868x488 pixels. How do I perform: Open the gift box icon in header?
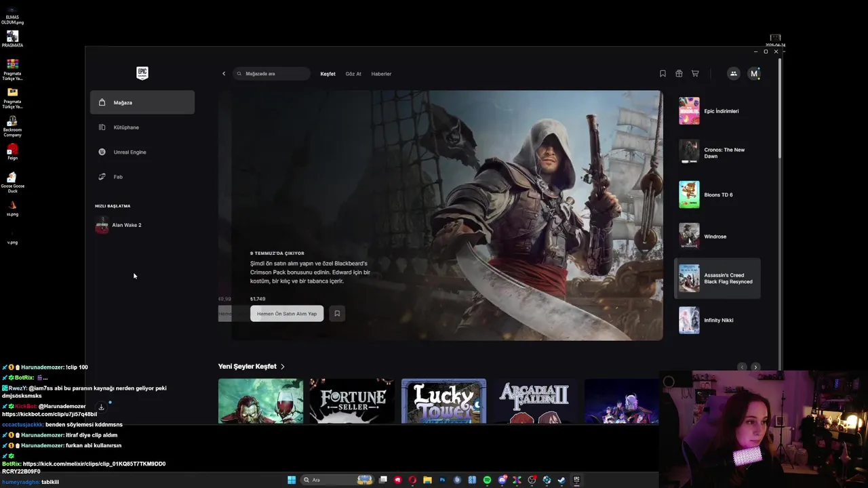679,74
